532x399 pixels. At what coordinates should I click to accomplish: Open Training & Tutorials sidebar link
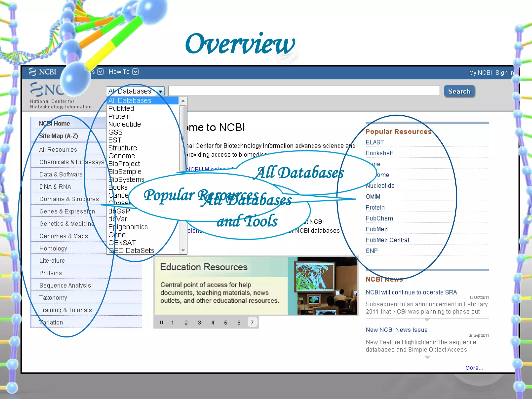click(65, 310)
